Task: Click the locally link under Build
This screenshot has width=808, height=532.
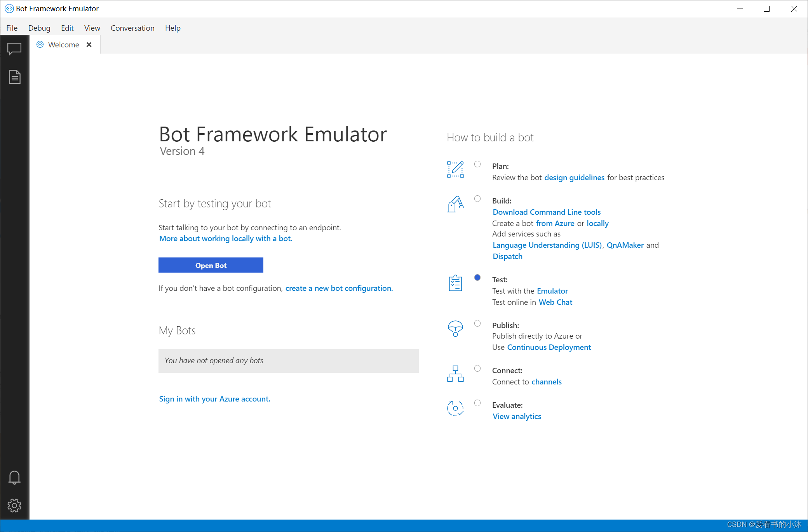Action: [597, 223]
